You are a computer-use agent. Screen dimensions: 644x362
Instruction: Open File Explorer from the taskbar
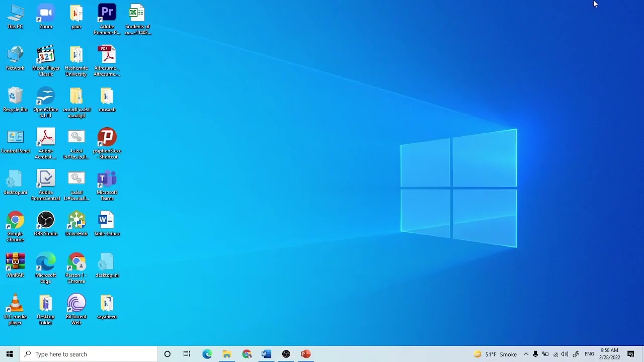pos(227,354)
